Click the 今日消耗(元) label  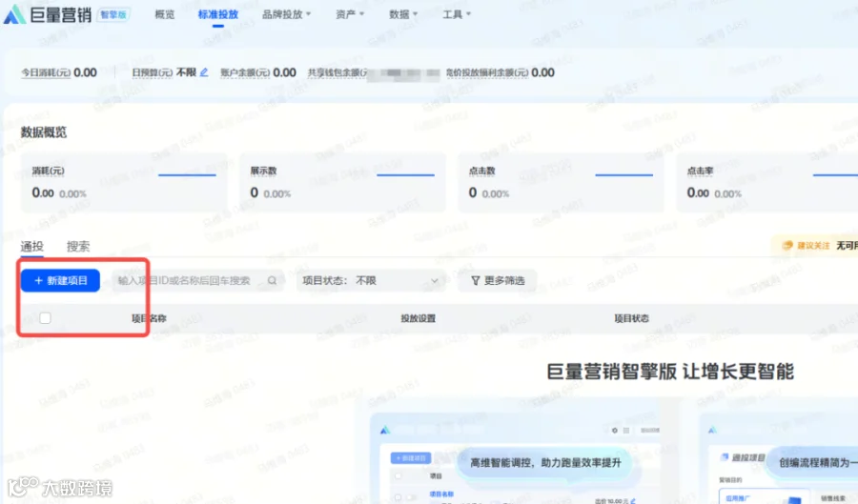tap(46, 72)
